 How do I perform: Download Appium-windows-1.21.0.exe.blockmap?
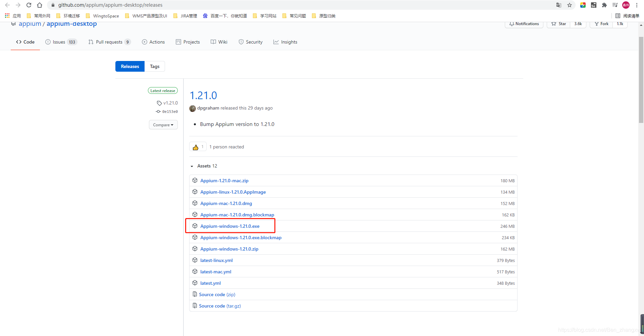pos(241,238)
